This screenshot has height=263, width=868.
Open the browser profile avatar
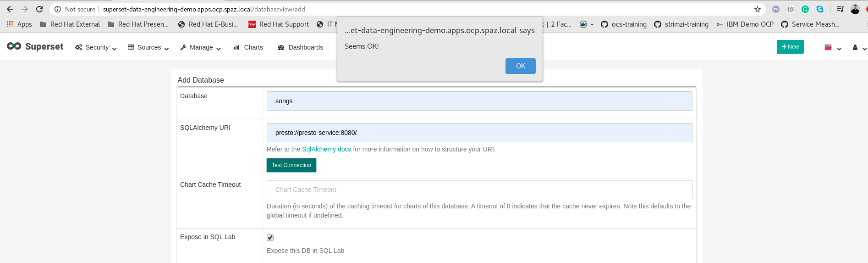coord(855,9)
